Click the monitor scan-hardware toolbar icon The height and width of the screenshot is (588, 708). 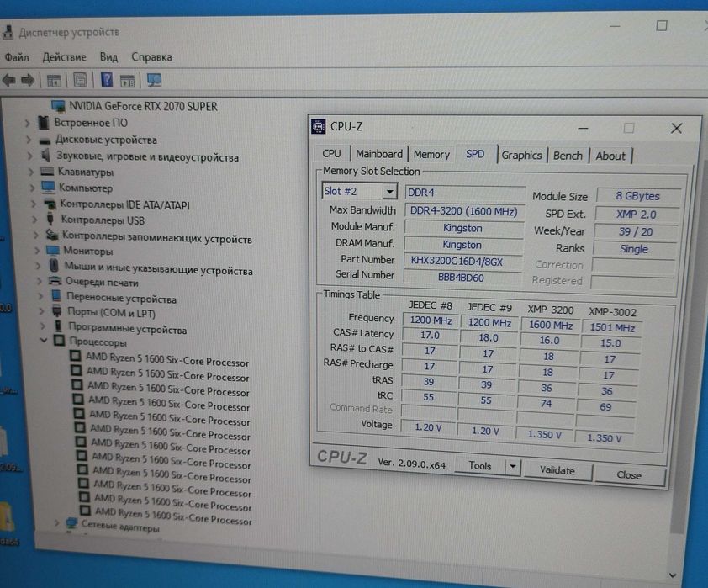[154, 81]
